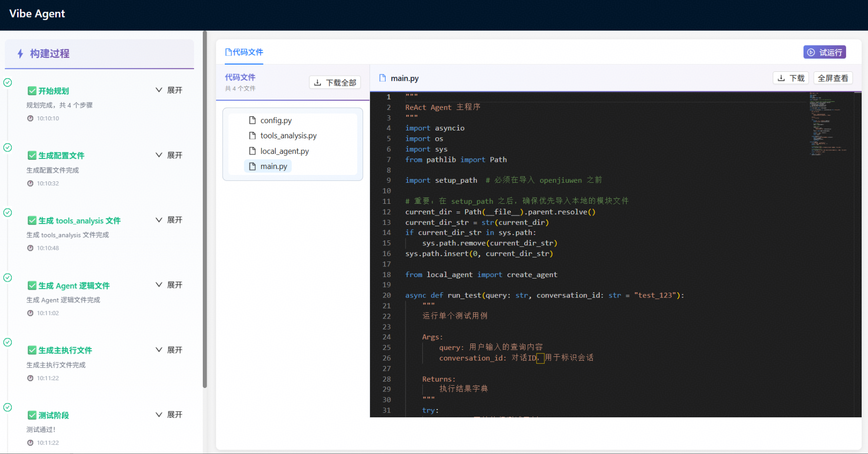
Task: Open local_agent.py in the file list
Action: pyautogui.click(x=284, y=151)
